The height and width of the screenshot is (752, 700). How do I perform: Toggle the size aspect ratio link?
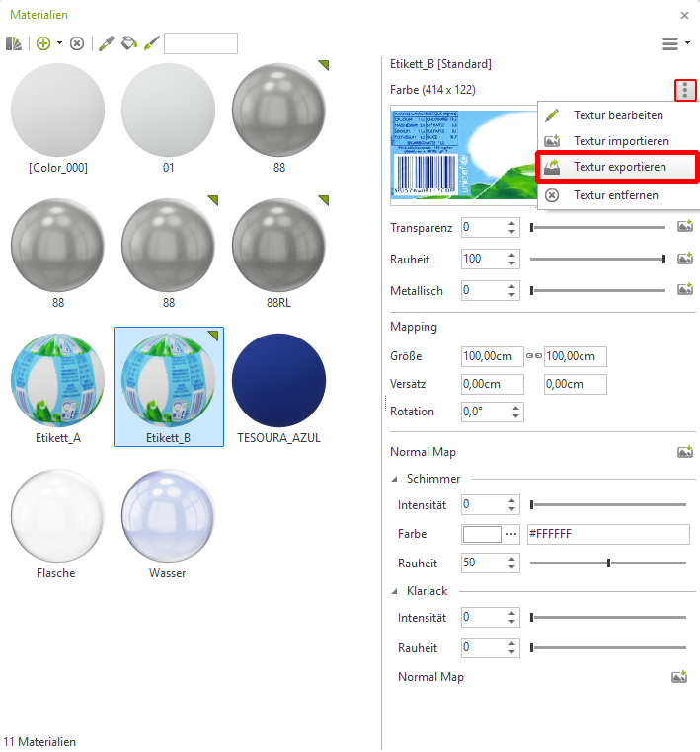(x=534, y=356)
